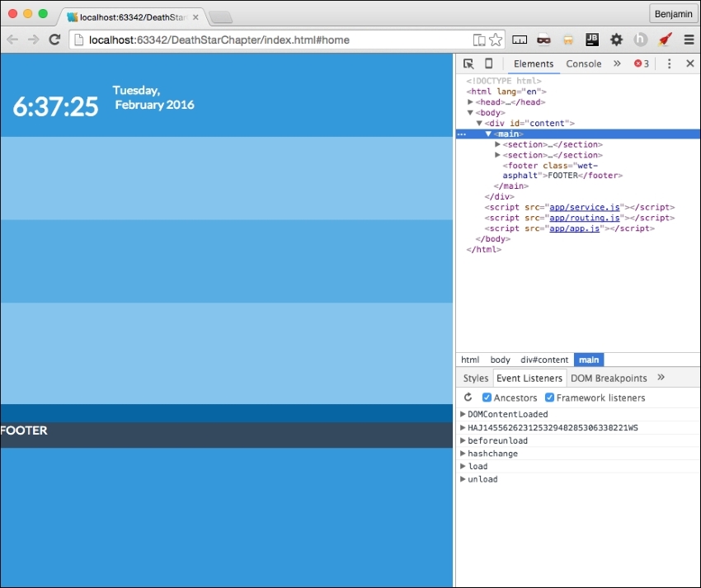Image resolution: width=701 pixels, height=588 pixels.
Task: Click the masked-face extension icon
Action: tap(544, 39)
